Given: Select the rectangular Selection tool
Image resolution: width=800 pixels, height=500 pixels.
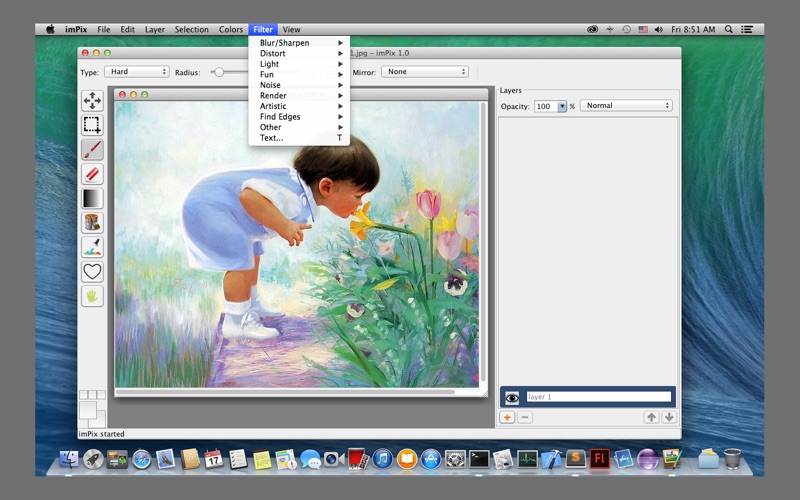Looking at the screenshot, I should [x=92, y=125].
